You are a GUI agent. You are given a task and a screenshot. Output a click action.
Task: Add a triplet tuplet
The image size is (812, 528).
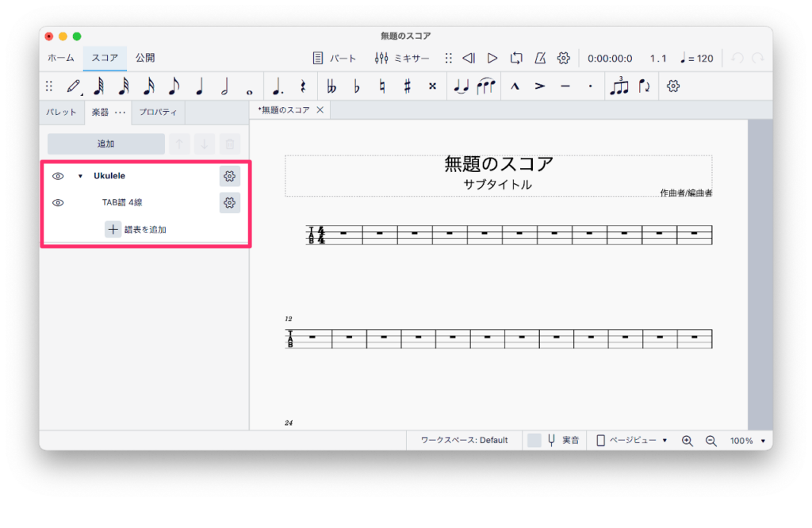[x=619, y=86]
